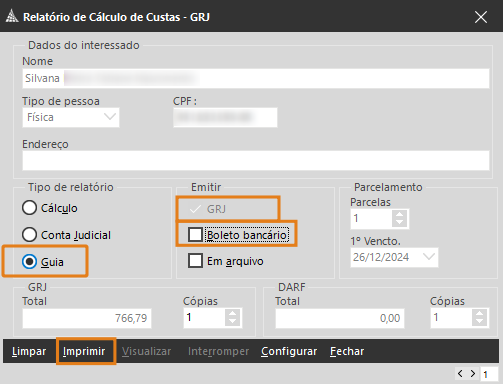Screen dimensions: 503x384
Task: Select the Conta Judicial radio button
Action: coord(29,235)
